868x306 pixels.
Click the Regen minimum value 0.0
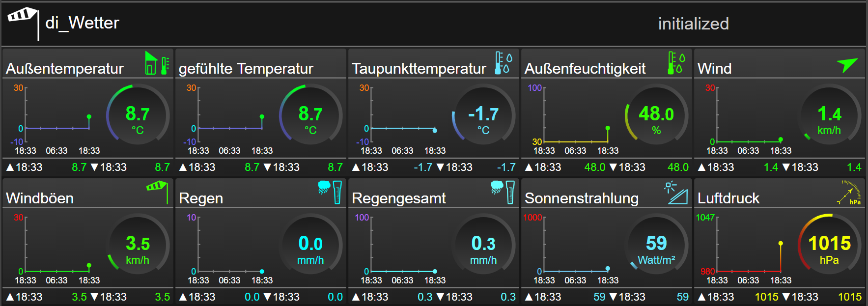tap(335, 297)
